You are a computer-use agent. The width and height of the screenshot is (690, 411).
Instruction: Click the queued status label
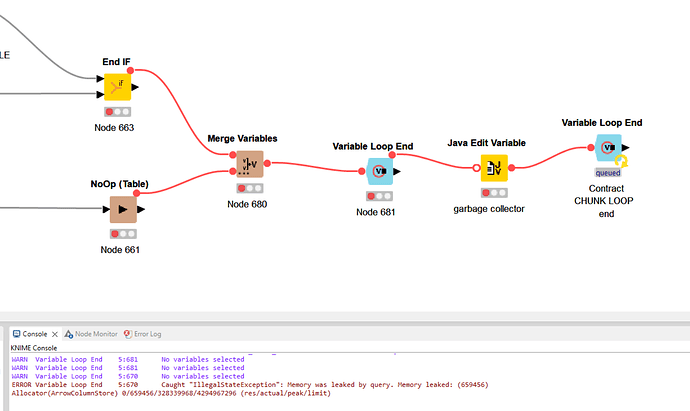pos(608,173)
